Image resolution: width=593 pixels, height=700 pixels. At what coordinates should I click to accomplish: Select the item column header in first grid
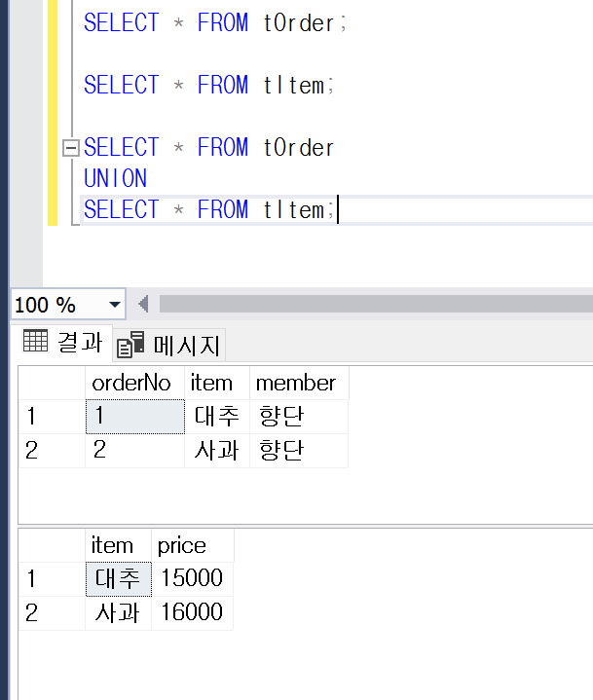click(x=217, y=383)
